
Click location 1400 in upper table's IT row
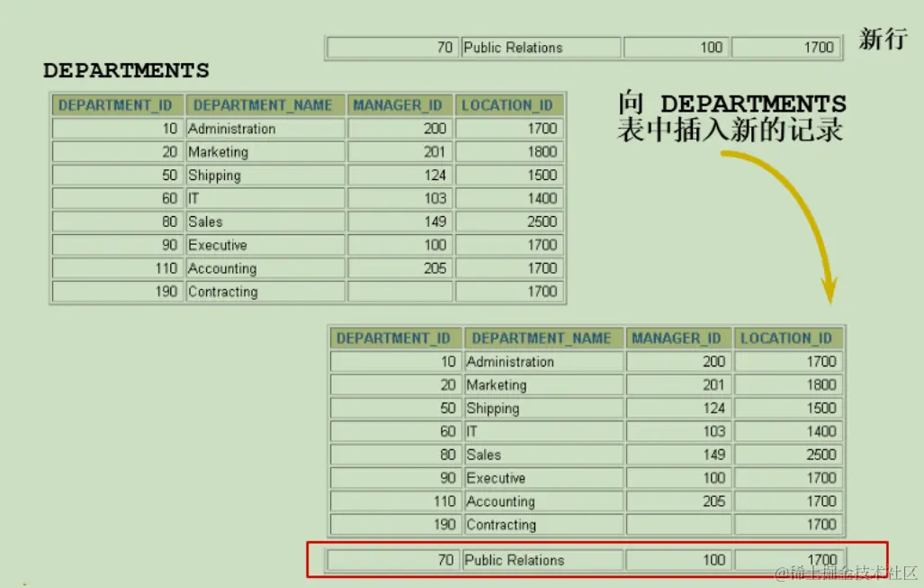[x=543, y=199]
